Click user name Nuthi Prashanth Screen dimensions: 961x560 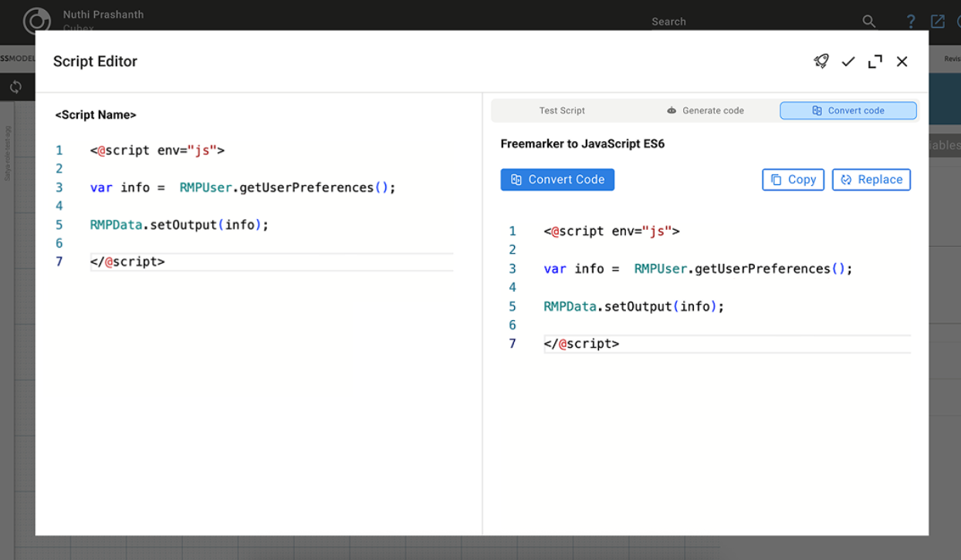pos(103,15)
